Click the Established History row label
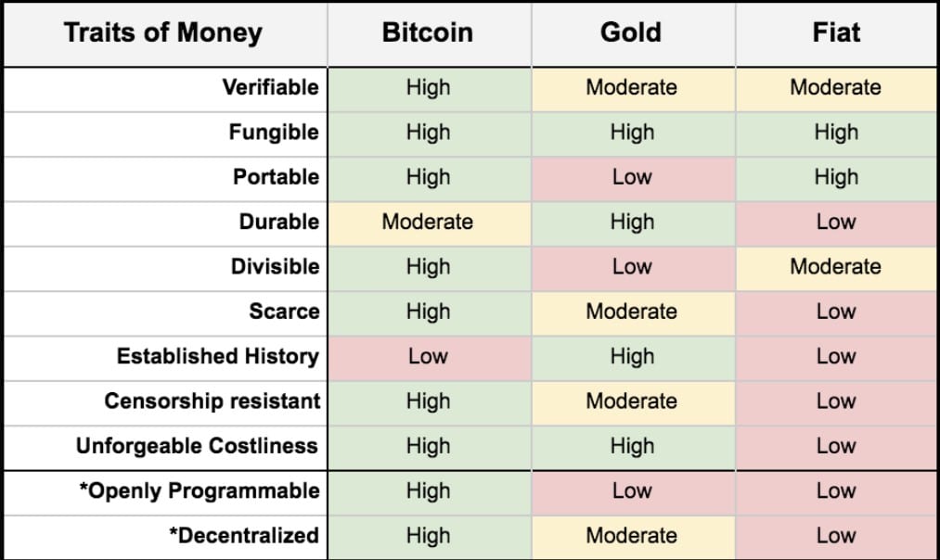 click(217, 357)
